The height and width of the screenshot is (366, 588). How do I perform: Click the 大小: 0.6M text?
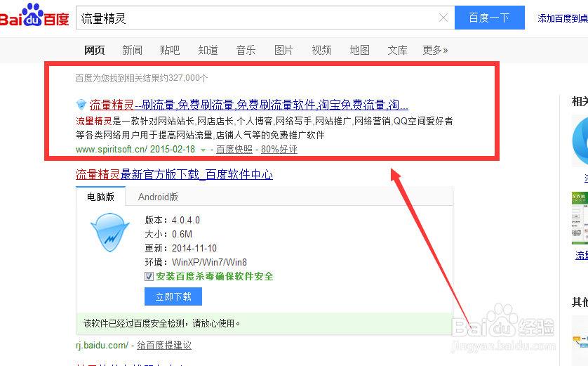pos(168,234)
